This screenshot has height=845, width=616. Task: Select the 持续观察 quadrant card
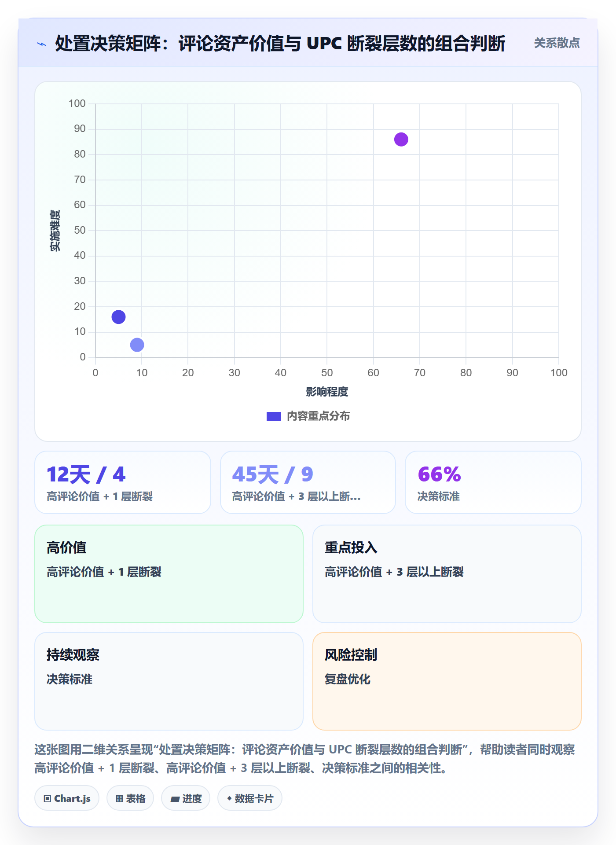[169, 681]
